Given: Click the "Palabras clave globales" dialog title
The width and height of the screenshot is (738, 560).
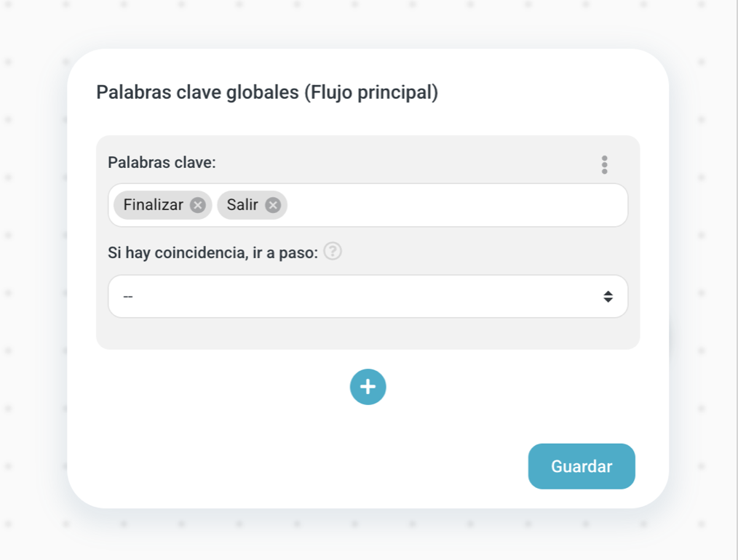Looking at the screenshot, I should [x=197, y=93].
